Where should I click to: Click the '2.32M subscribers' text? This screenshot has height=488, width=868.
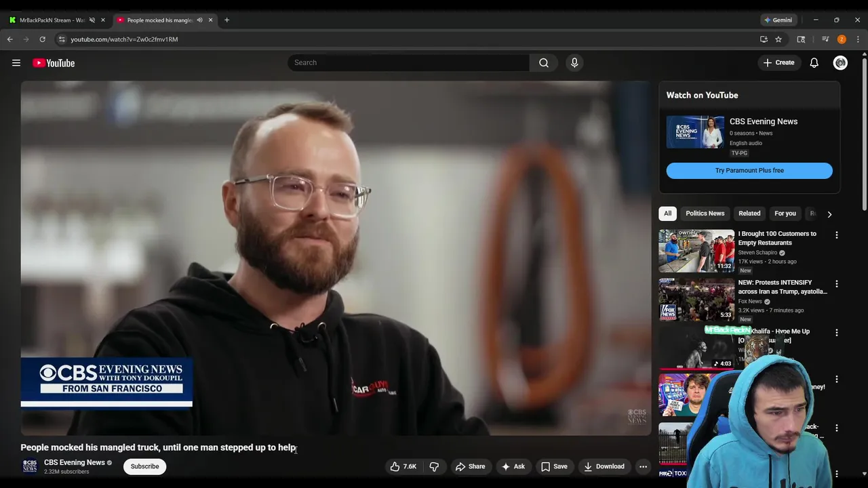coord(66,472)
